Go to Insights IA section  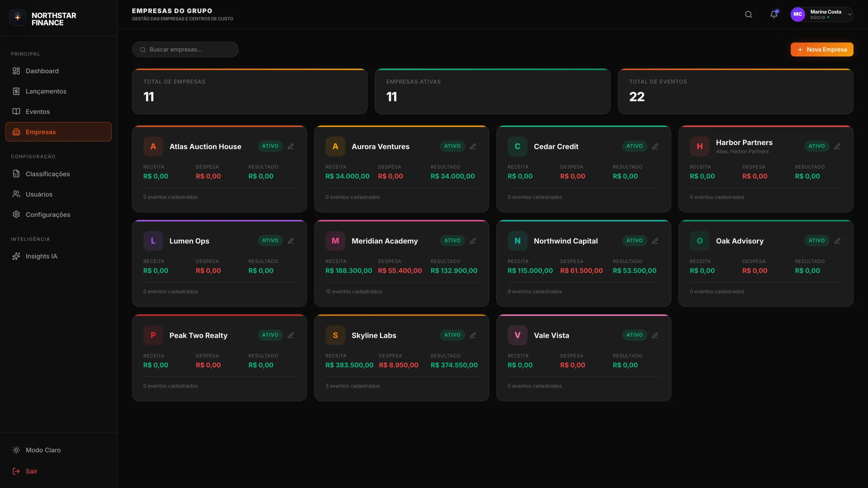[x=41, y=256]
